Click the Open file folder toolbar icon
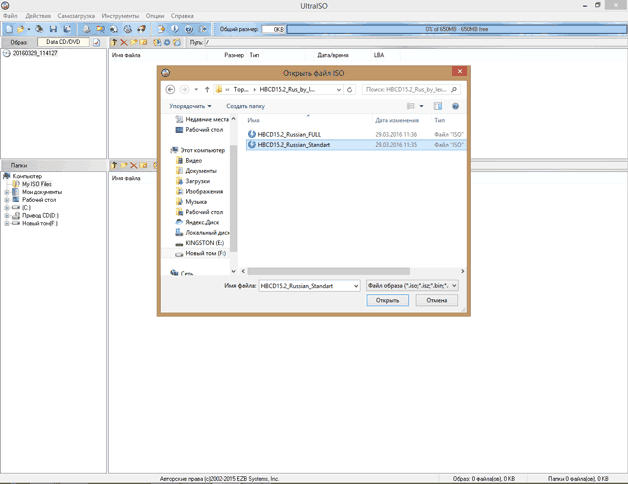 tap(20, 29)
